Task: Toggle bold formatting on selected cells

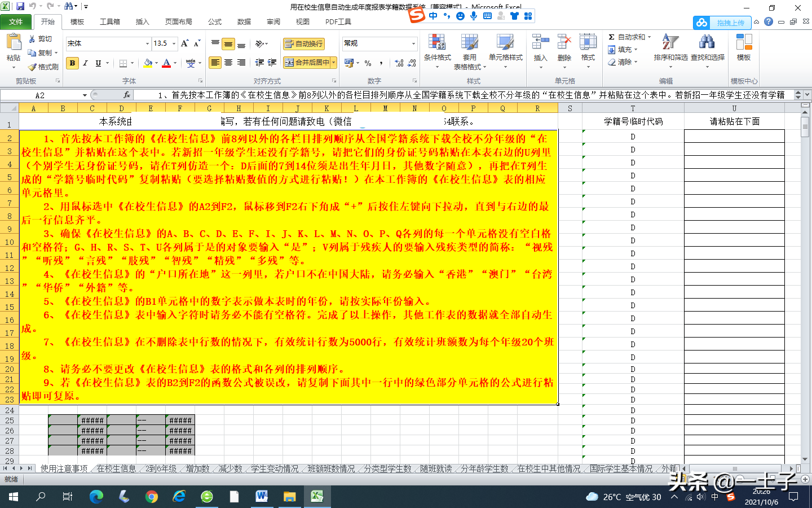Action: point(71,63)
